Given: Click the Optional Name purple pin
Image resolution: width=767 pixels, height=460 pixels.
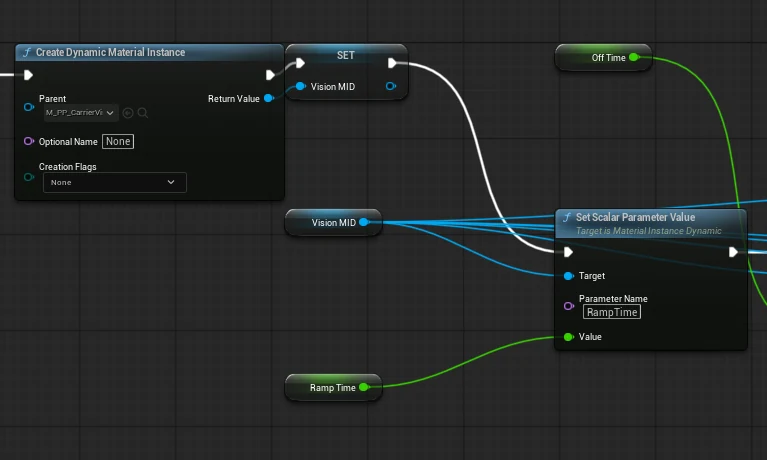Looking at the screenshot, I should click(x=29, y=141).
